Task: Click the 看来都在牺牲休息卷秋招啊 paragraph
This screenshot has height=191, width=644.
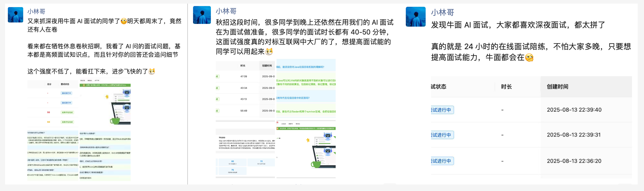Action: coord(104,51)
